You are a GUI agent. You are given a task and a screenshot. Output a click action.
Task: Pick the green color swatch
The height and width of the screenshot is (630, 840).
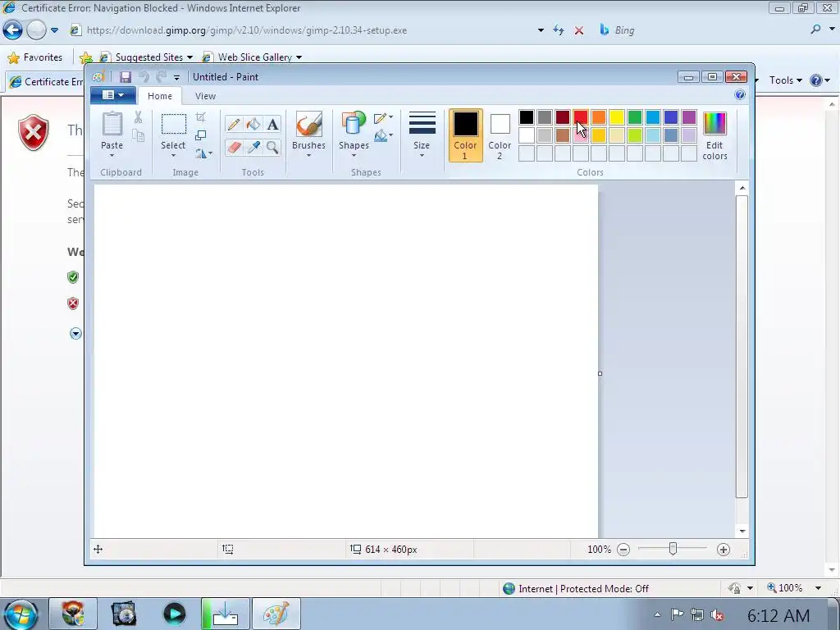coord(635,116)
